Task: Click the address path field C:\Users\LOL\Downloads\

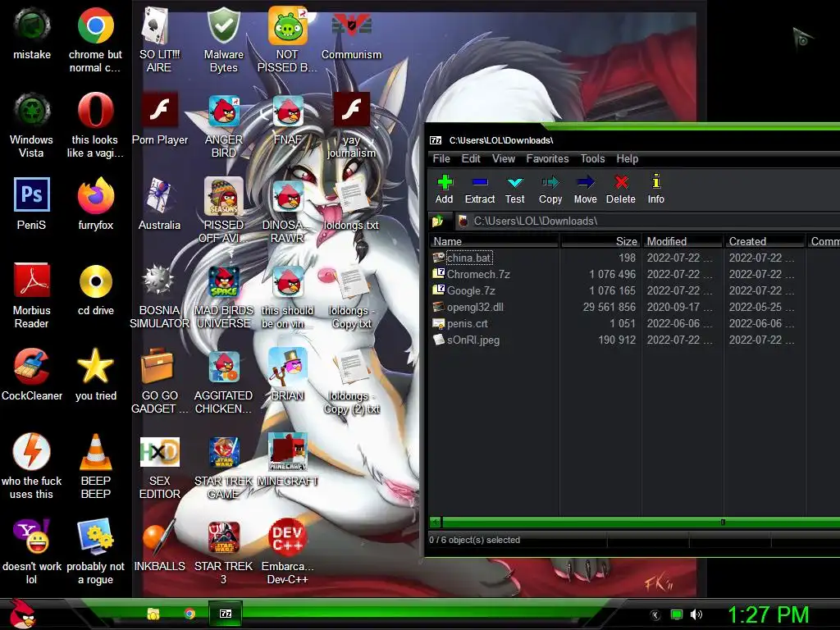Action: coord(647,221)
